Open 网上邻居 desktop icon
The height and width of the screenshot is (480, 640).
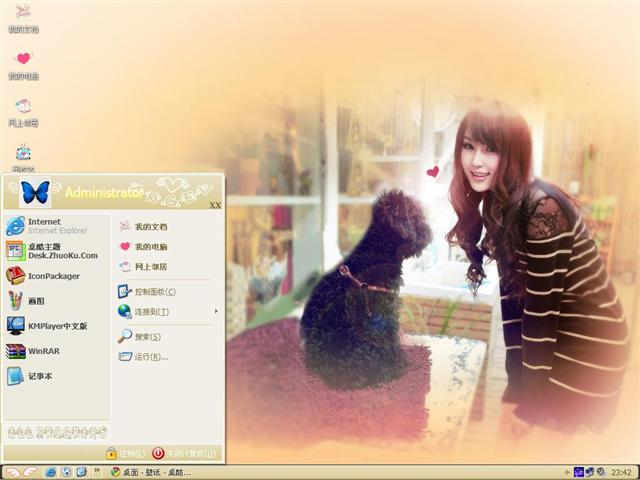[23, 112]
